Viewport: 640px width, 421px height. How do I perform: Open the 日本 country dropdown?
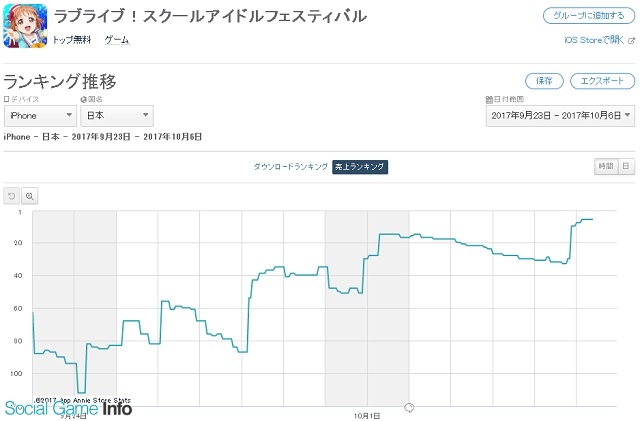point(117,116)
